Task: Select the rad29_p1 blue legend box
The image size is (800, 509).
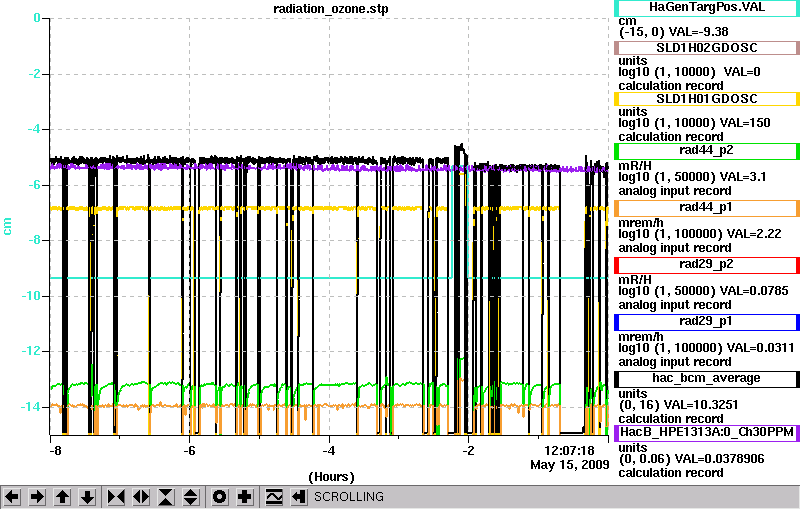Action: 707,322
